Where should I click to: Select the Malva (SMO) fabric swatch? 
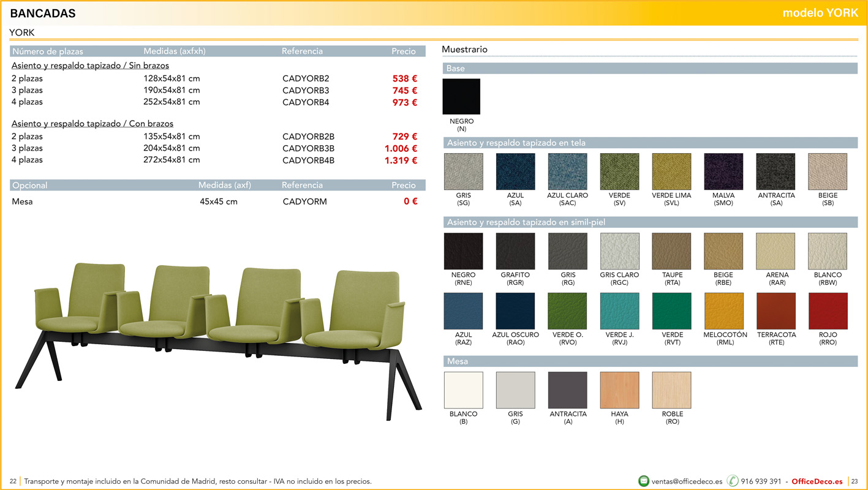coord(723,171)
